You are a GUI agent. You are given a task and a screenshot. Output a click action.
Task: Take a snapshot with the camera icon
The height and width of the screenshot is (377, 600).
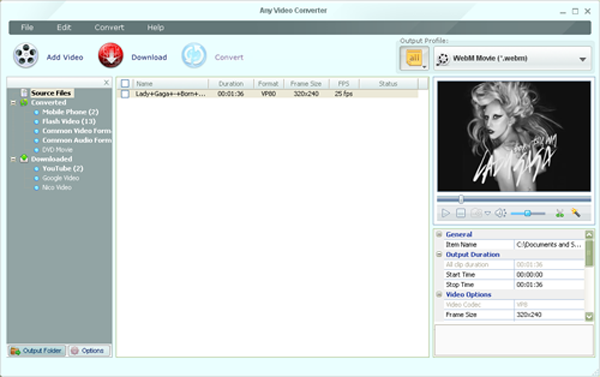point(476,213)
